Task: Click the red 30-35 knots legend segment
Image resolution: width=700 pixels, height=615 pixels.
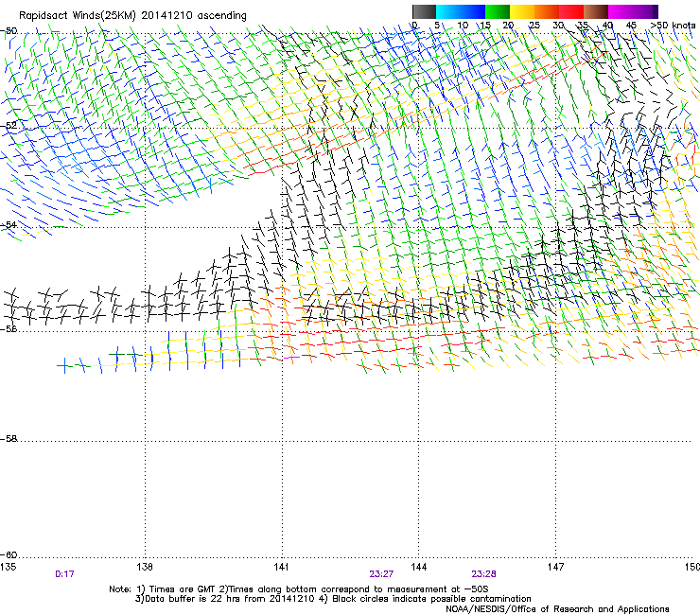Action: point(571,11)
